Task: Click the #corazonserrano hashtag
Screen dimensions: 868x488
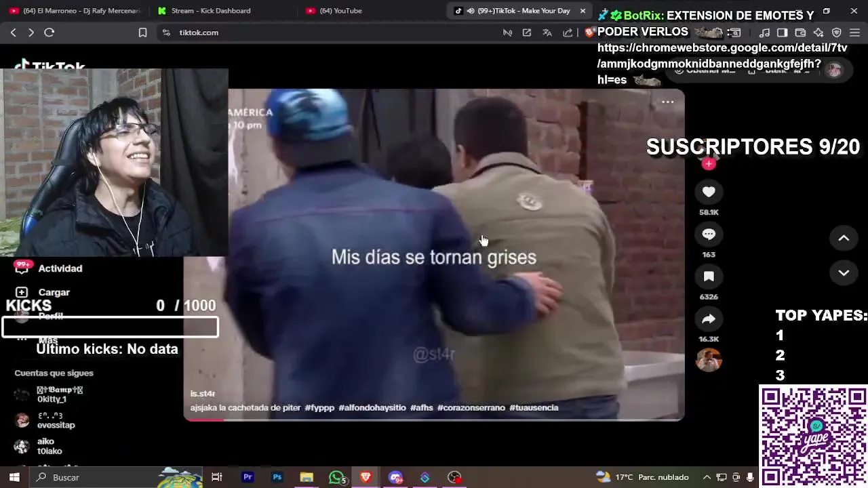Action: pyautogui.click(x=471, y=407)
